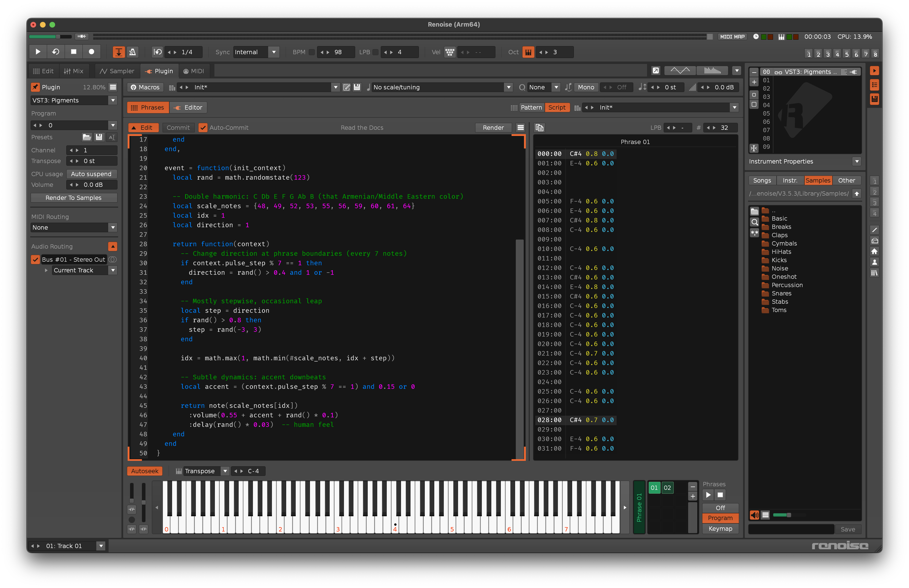Open the No scale/tuning dropdown

[508, 87]
